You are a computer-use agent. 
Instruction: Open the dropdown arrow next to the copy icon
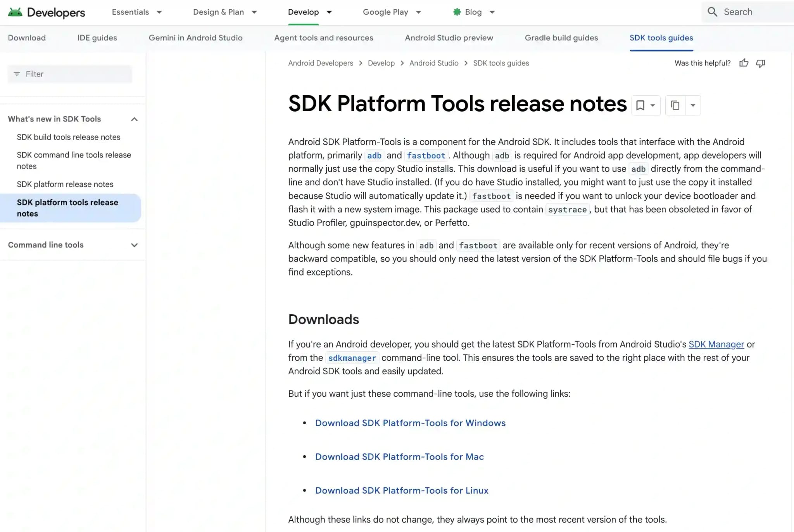(693, 105)
